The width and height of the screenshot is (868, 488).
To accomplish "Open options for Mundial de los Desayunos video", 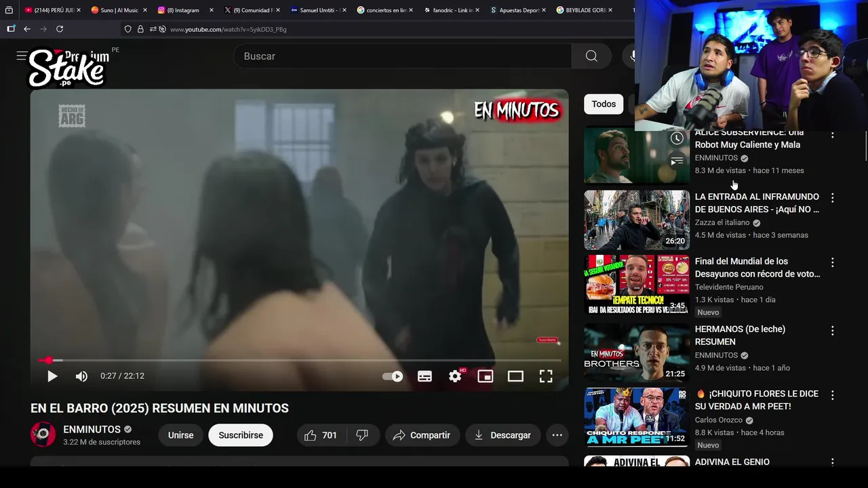I will (833, 262).
